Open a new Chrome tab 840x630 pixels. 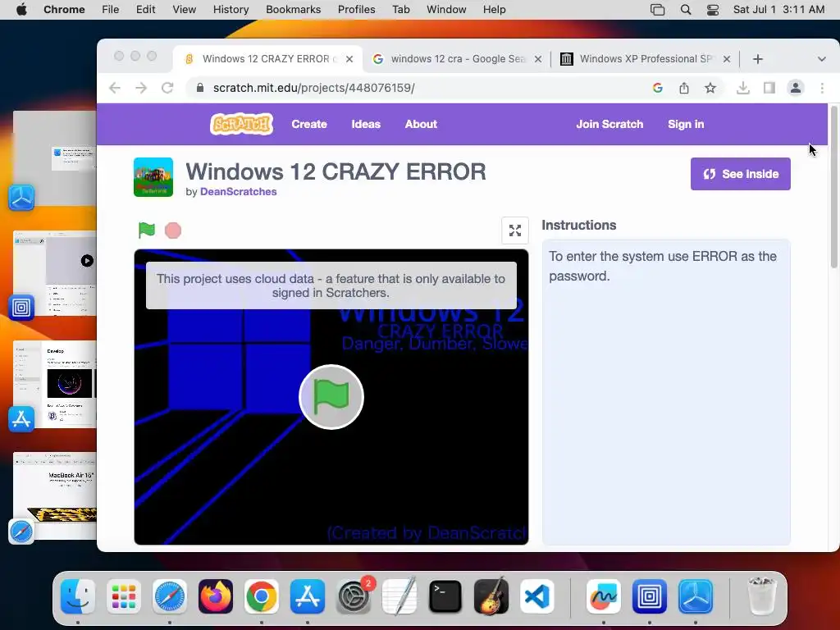(x=757, y=59)
